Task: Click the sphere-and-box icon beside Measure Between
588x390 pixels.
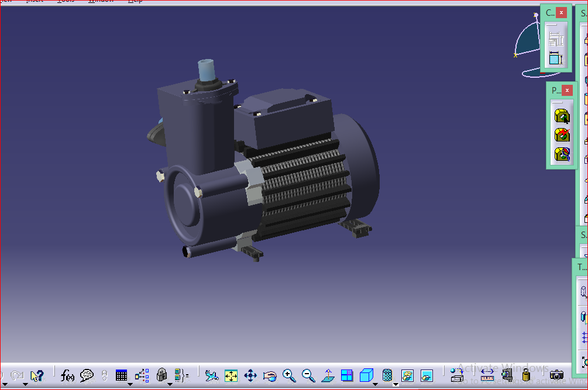Action: tap(457, 375)
